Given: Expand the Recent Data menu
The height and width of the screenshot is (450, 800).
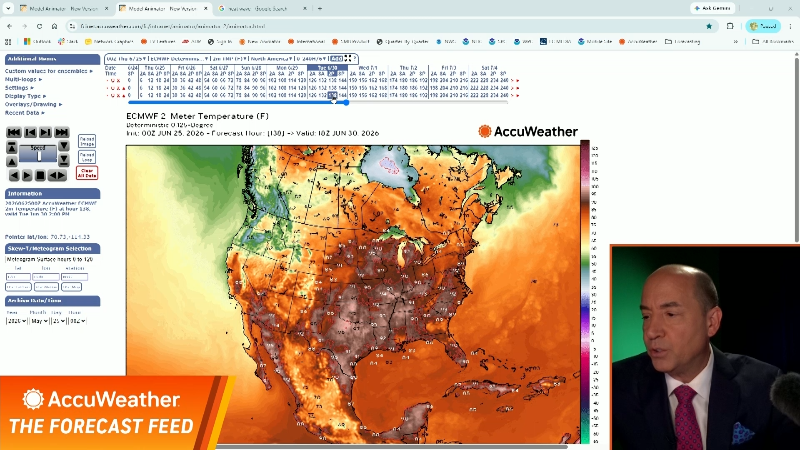Looking at the screenshot, I should [24, 113].
